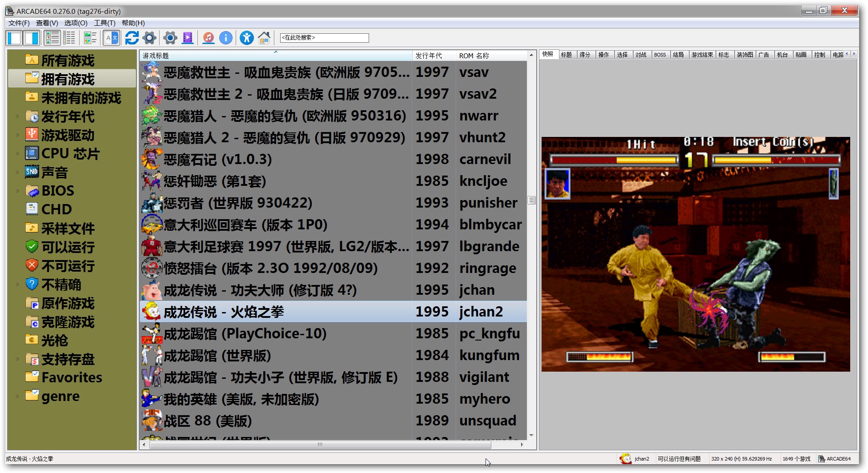Expand the 发行年代 tree node
Image resolution: width=868 pixels, height=473 pixels.
pyautogui.click(x=17, y=116)
